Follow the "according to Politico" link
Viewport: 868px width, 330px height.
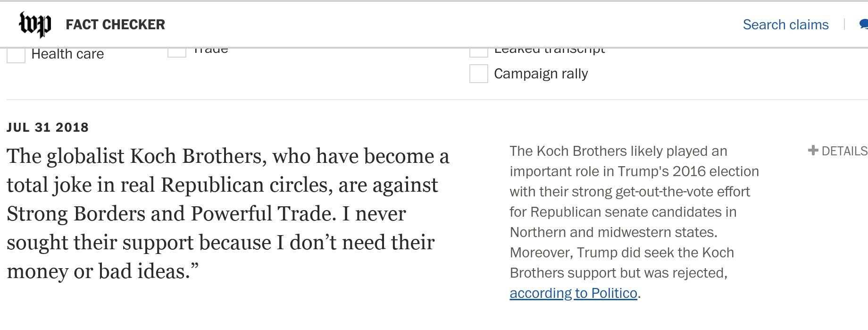tap(573, 293)
